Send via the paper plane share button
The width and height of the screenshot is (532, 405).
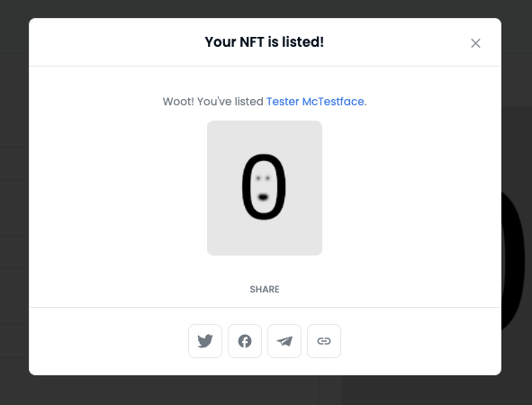pos(284,341)
